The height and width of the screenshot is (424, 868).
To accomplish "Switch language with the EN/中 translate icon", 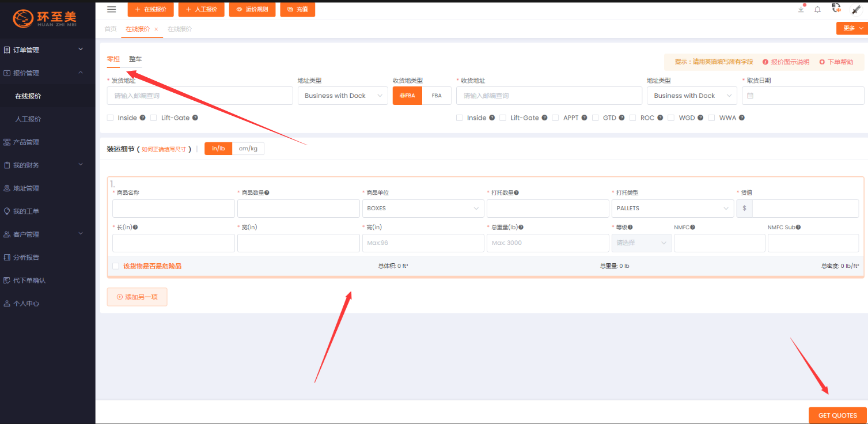I will (x=836, y=9).
